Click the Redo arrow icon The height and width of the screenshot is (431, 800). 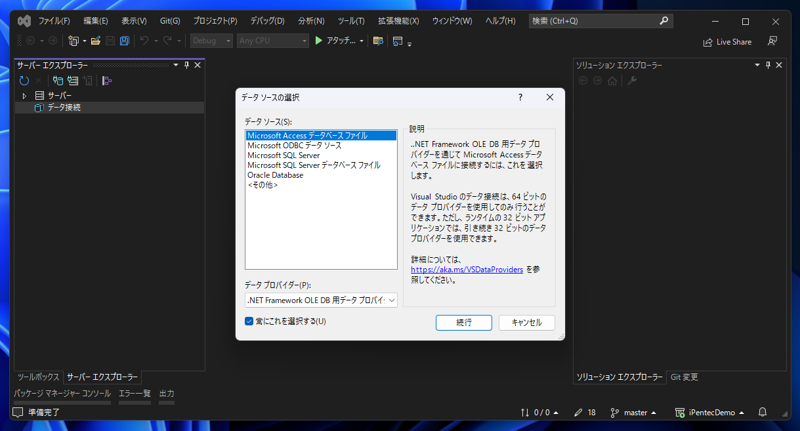tap(167, 40)
